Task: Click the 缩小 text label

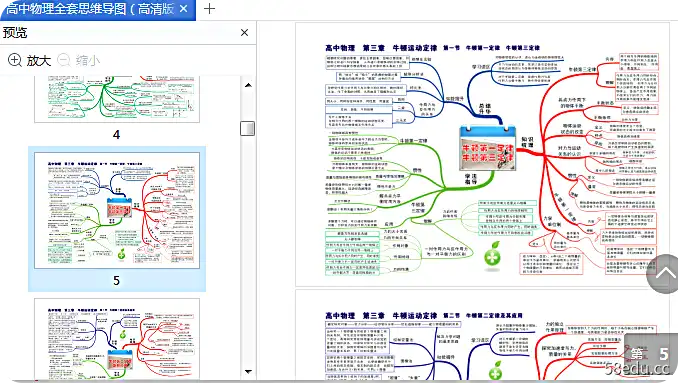Action: coord(88,61)
